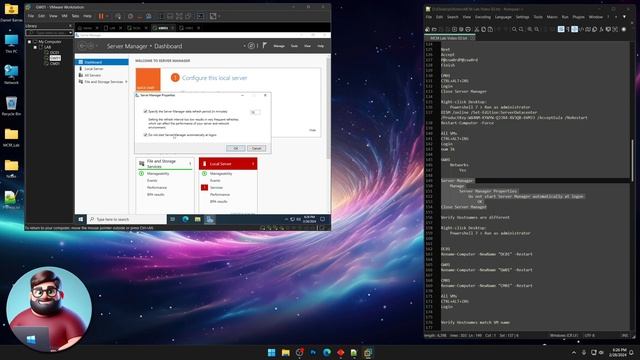Click Local Server red tile header
The height and width of the screenshot is (360, 640).
click(228, 164)
